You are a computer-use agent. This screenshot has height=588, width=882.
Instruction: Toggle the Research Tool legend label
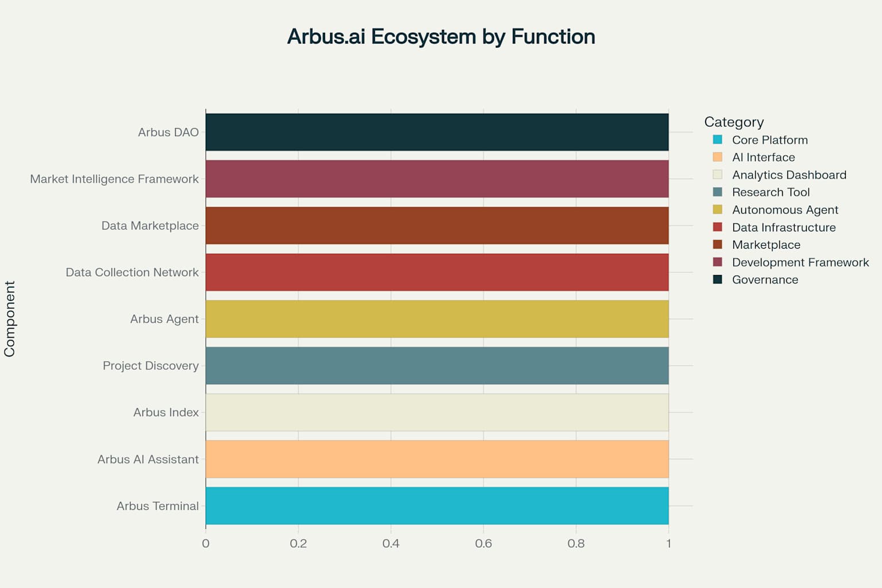click(771, 192)
